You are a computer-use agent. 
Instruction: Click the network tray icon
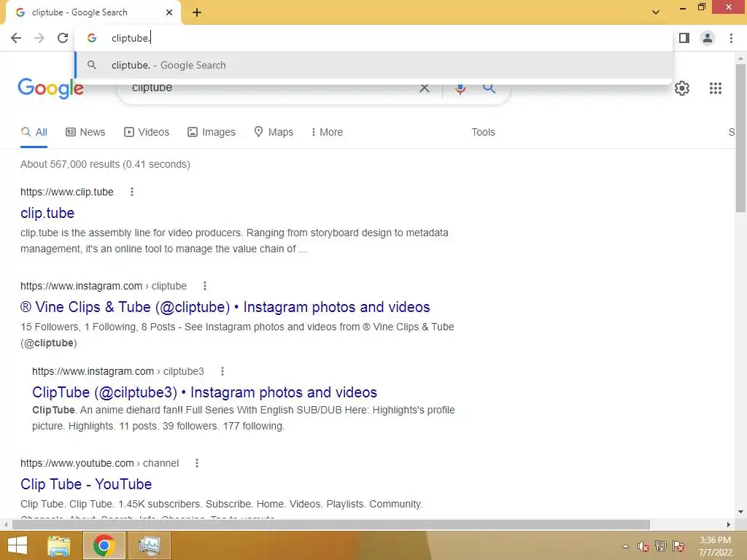click(661, 546)
